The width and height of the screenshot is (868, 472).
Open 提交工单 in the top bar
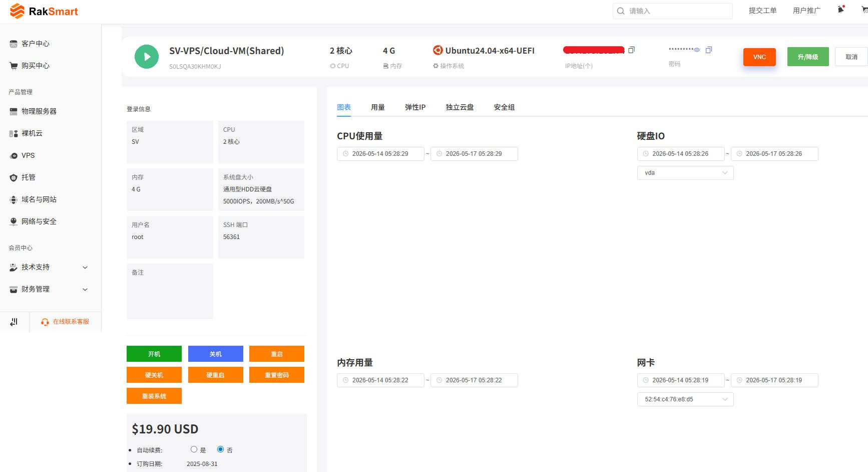[763, 11]
